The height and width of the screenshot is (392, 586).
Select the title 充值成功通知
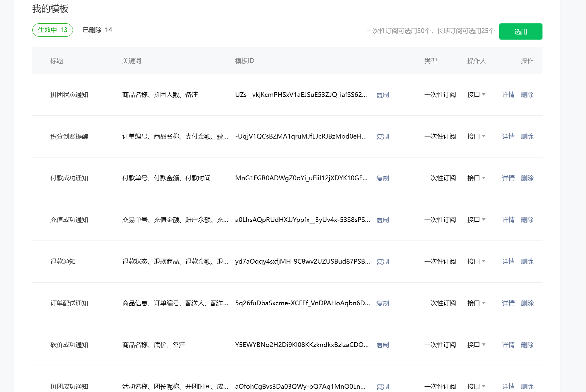click(x=69, y=220)
